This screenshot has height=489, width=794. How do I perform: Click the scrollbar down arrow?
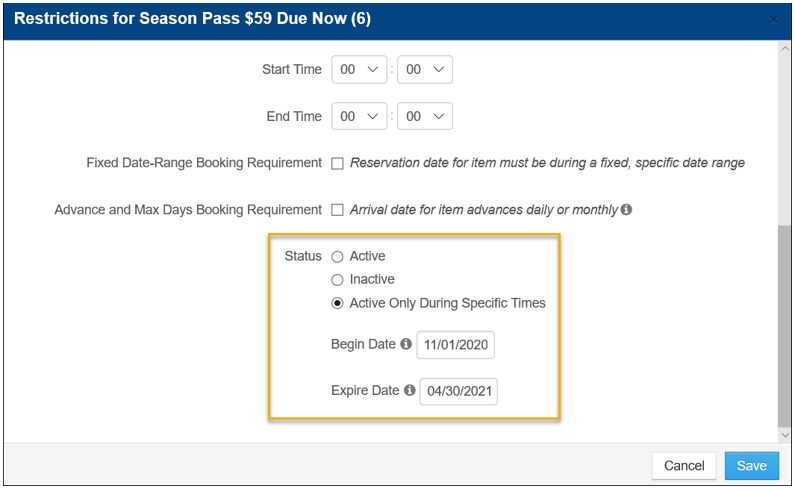[784, 435]
